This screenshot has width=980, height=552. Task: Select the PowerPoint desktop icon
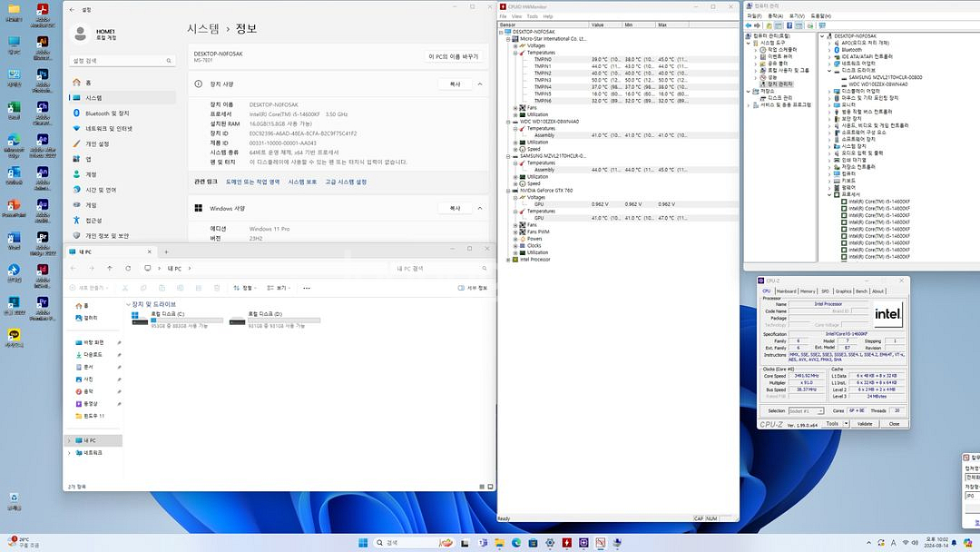[x=14, y=204]
